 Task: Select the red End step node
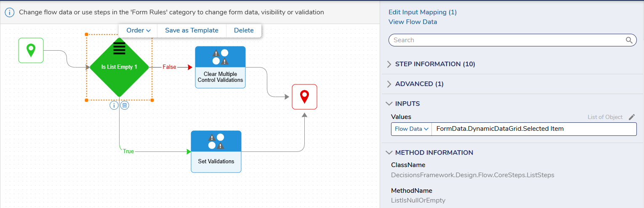tap(304, 97)
